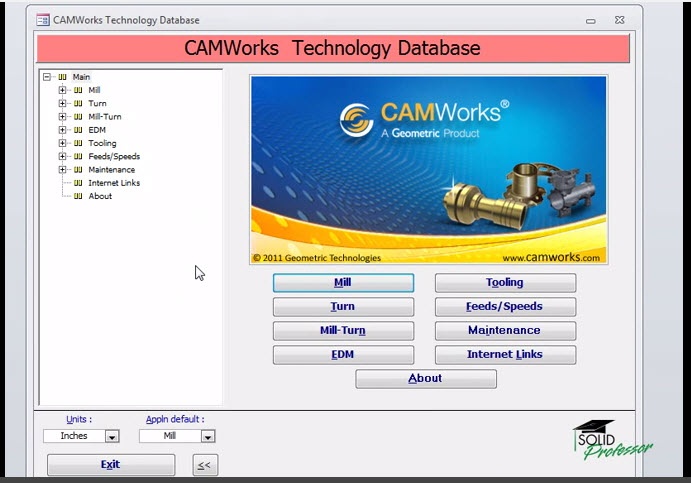
Task: Open the Turn button
Action: point(343,307)
